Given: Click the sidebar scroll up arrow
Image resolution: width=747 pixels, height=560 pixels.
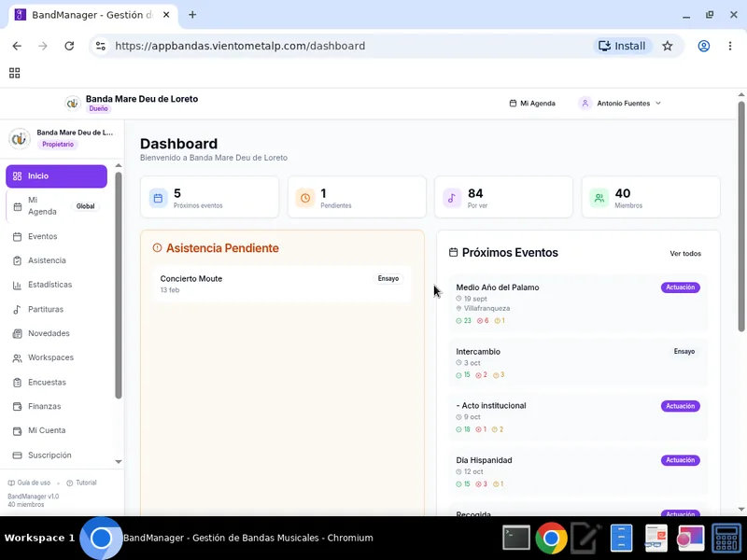Looking at the screenshot, I should pyautogui.click(x=119, y=165).
